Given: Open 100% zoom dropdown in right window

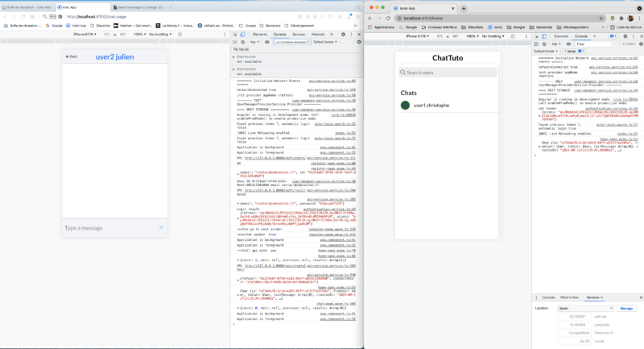Looking at the screenshot, I should click(472, 36).
